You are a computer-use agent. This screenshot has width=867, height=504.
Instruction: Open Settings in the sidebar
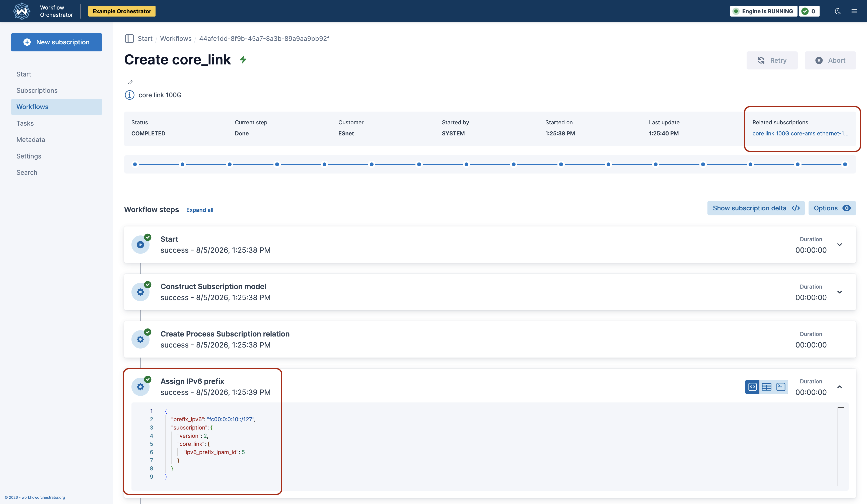point(29,156)
